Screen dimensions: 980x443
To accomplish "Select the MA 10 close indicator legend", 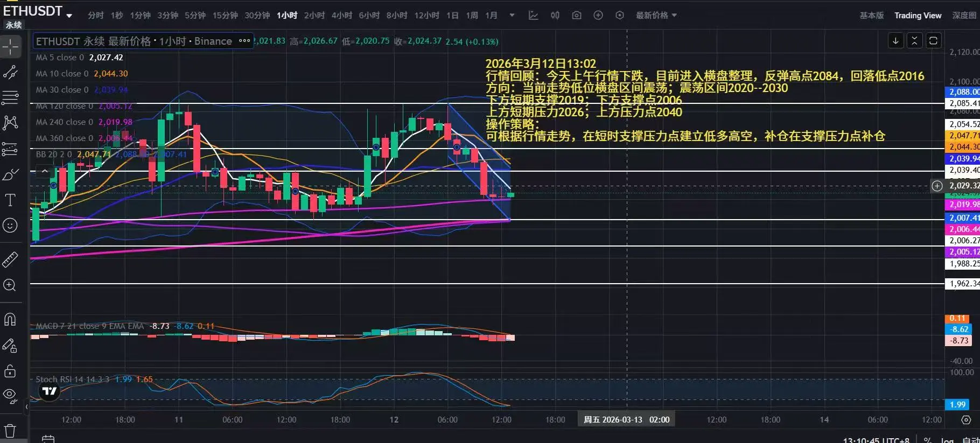I will (x=82, y=74).
